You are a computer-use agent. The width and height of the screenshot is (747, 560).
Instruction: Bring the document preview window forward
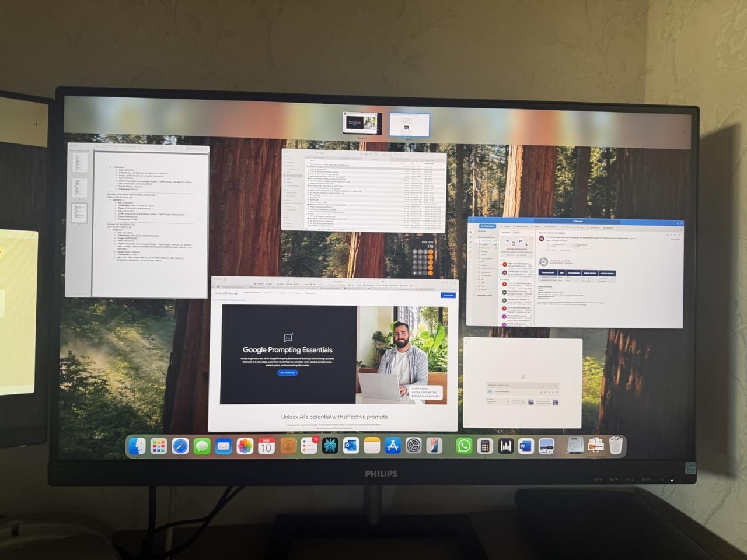138,221
